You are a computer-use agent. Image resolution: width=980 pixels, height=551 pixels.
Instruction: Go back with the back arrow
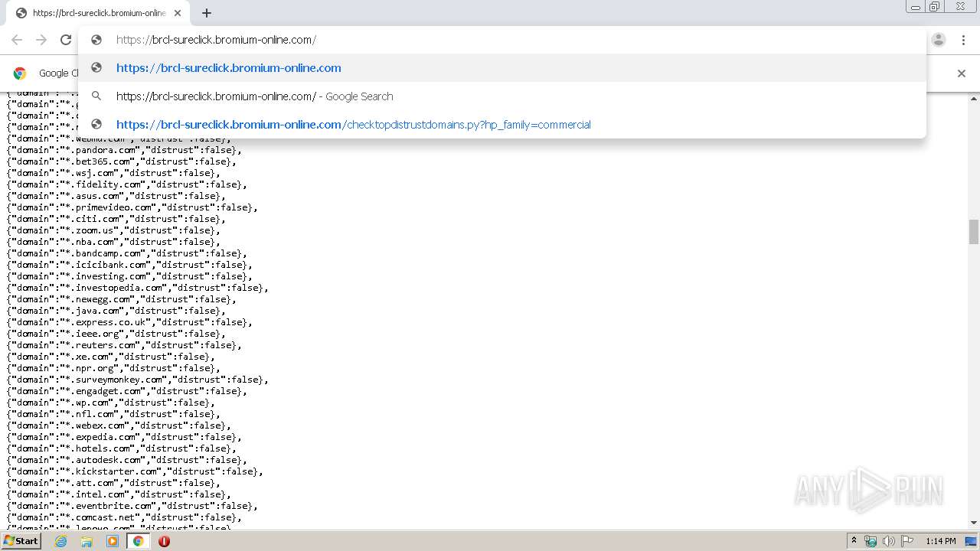point(17,40)
